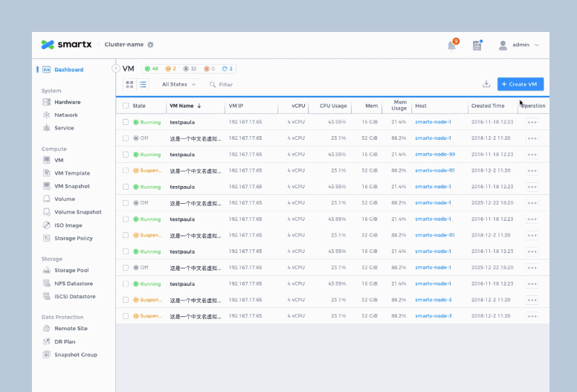577x392 pixels.
Task: Check the smartx-node-99 row checkbox
Action: point(126,154)
